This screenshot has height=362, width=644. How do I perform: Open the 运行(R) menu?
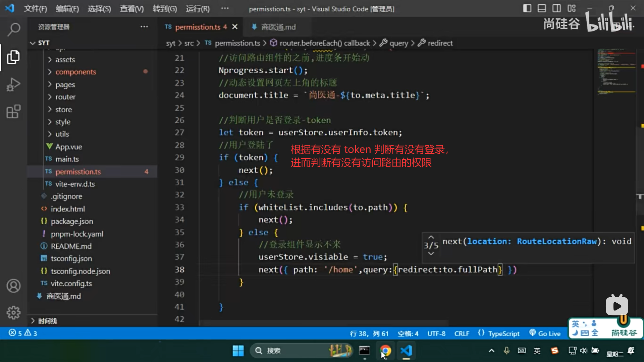(x=198, y=9)
